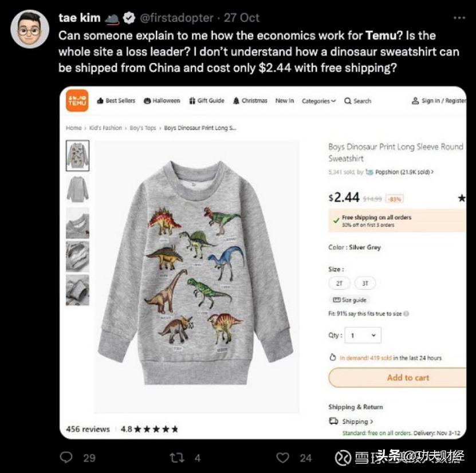Click the retweet arrows icon
The height and width of the screenshot is (473, 476).
176,457
